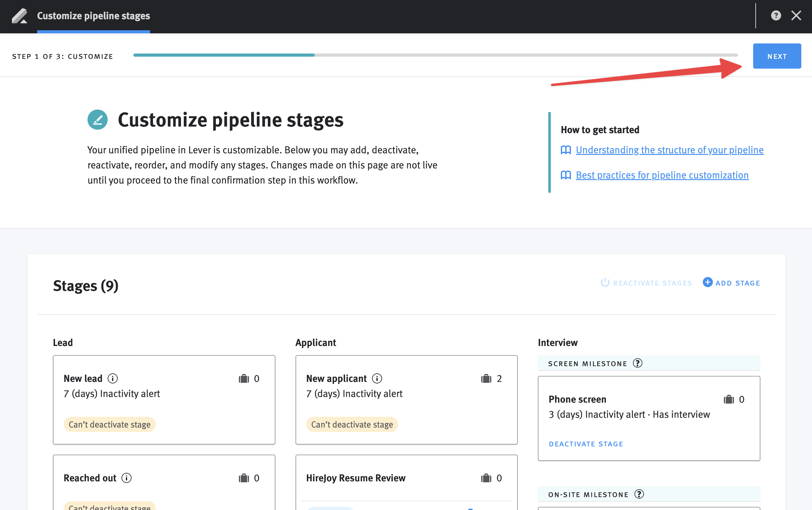
Task: Click the step 1 progress bar indicator
Action: (225, 56)
